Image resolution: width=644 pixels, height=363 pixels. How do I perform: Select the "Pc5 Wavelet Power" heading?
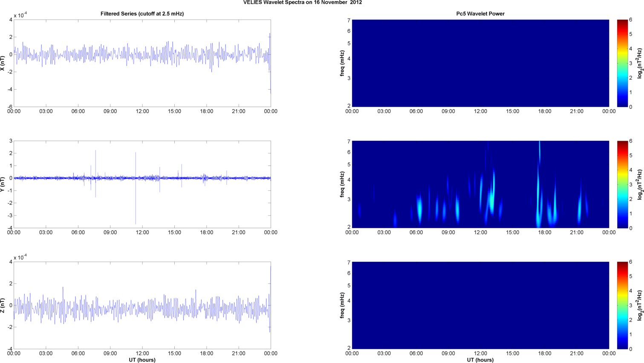[480, 14]
